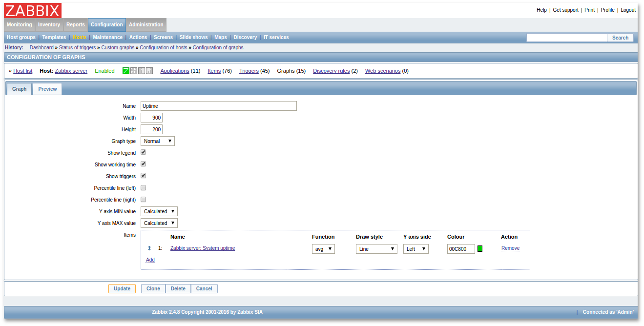The image size is (644, 326).
Task: Open the Graph type dropdown
Action: coord(157,141)
